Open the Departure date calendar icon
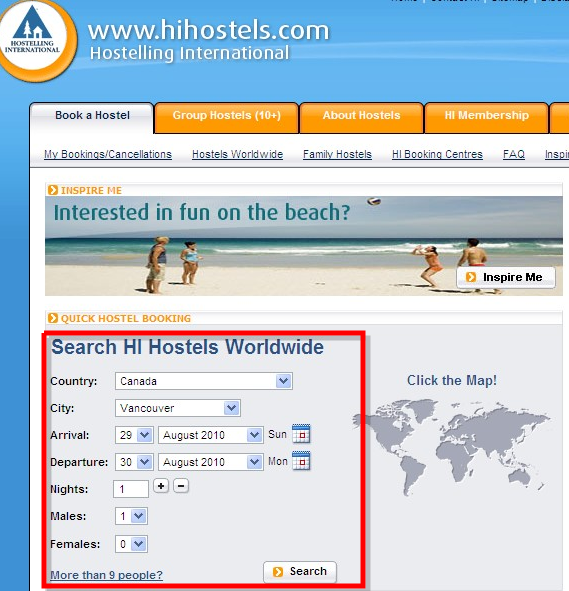The width and height of the screenshot is (569, 591). point(301,461)
